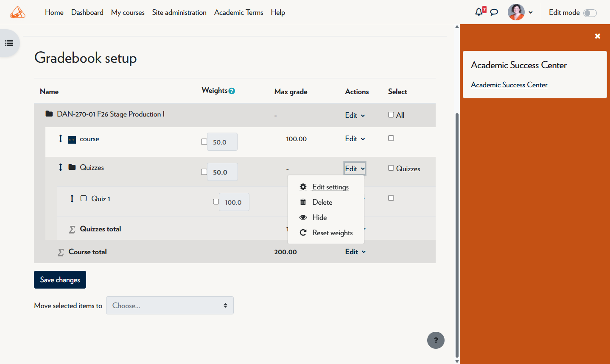Click the Quiz 1 item icon
The width and height of the screenshot is (610, 364).
click(84, 198)
